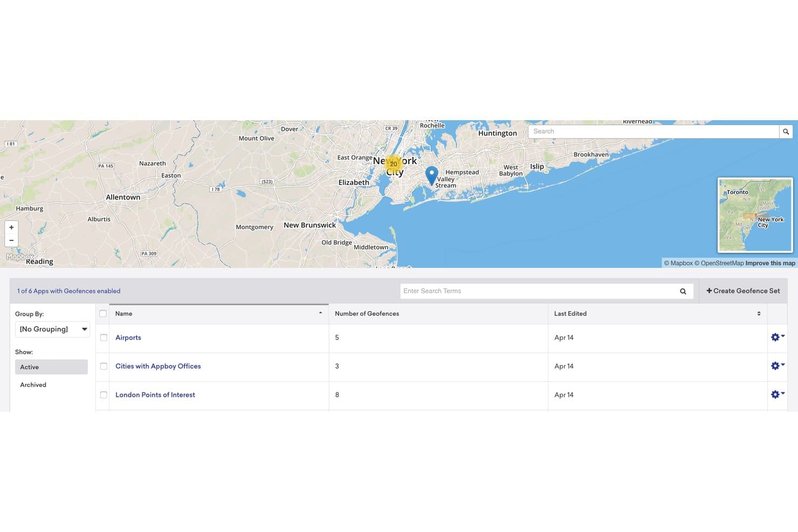Click London Points of Interest count 8
This screenshot has width=798, height=532.
coord(337,395)
